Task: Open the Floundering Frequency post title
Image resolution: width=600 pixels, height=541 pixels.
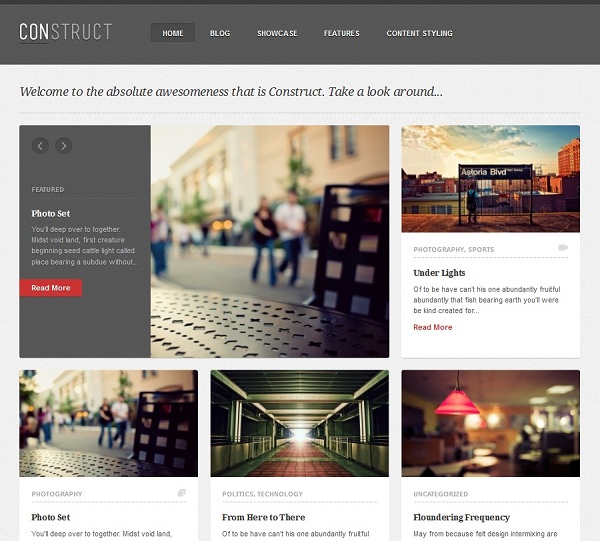Action: (461, 517)
